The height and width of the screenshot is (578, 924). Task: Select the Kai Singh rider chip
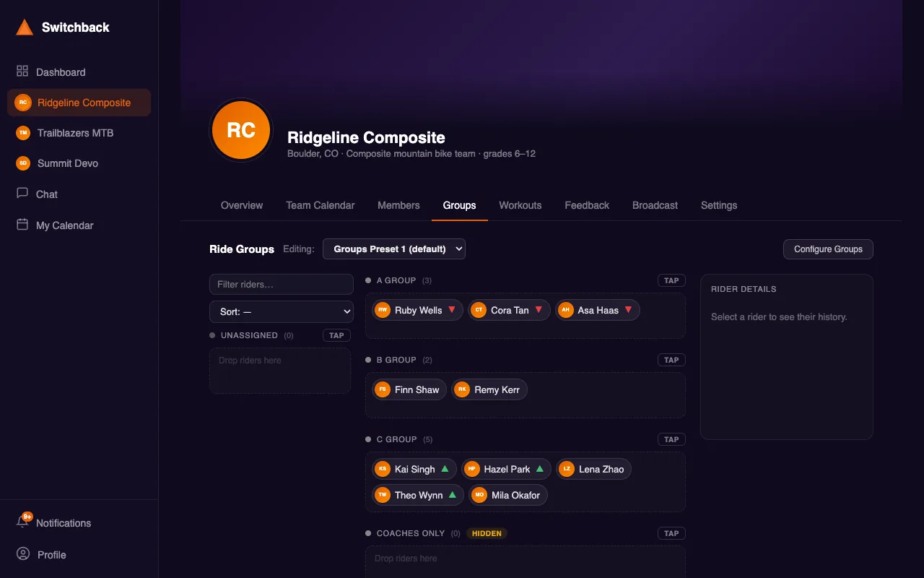414,469
